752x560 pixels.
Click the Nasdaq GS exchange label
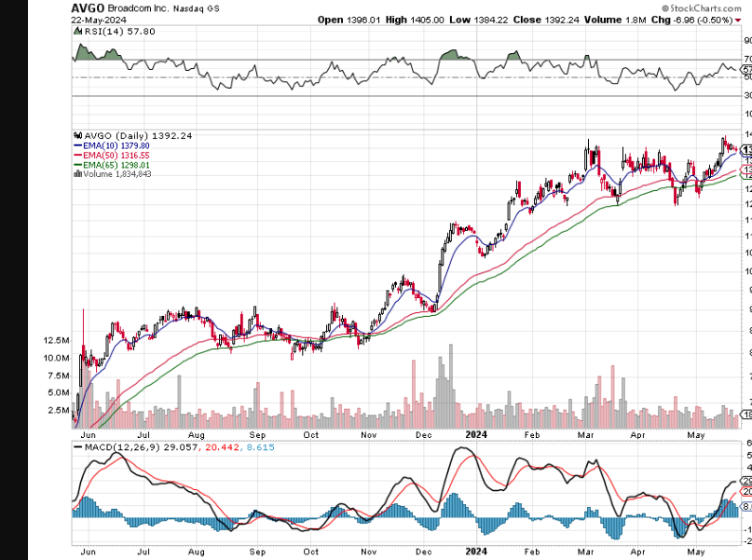tap(196, 8)
